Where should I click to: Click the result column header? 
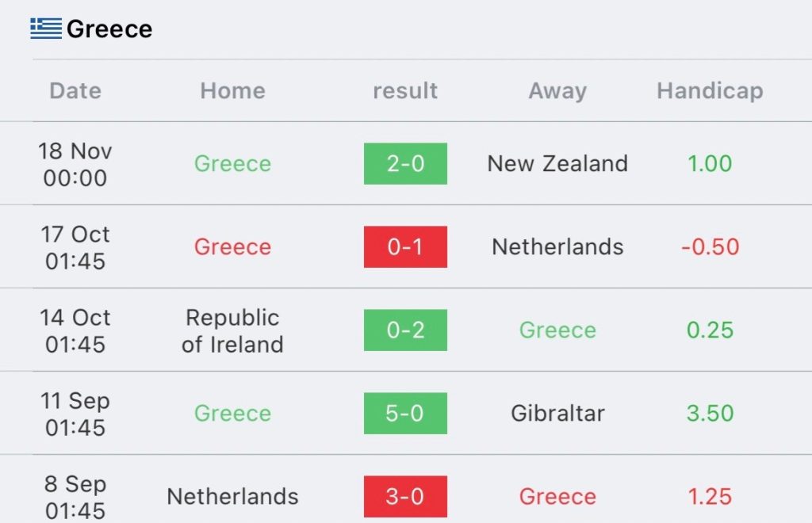(x=405, y=90)
